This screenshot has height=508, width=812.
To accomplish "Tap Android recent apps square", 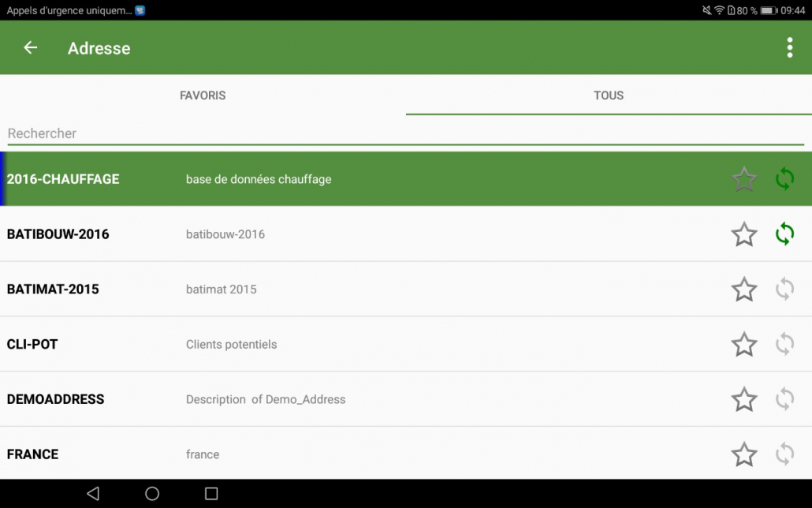I will pyautogui.click(x=211, y=494).
